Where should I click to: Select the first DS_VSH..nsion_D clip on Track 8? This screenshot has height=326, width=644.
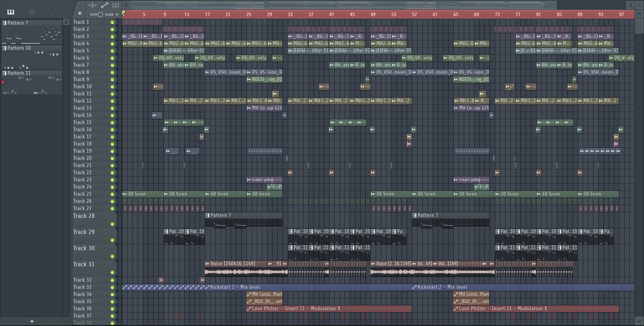(225, 72)
